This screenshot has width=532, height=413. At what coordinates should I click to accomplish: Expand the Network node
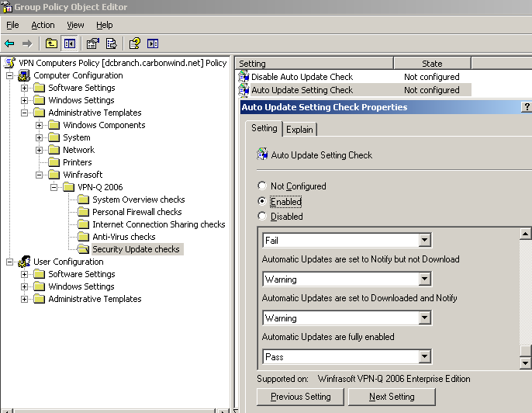pyautogui.click(x=39, y=150)
